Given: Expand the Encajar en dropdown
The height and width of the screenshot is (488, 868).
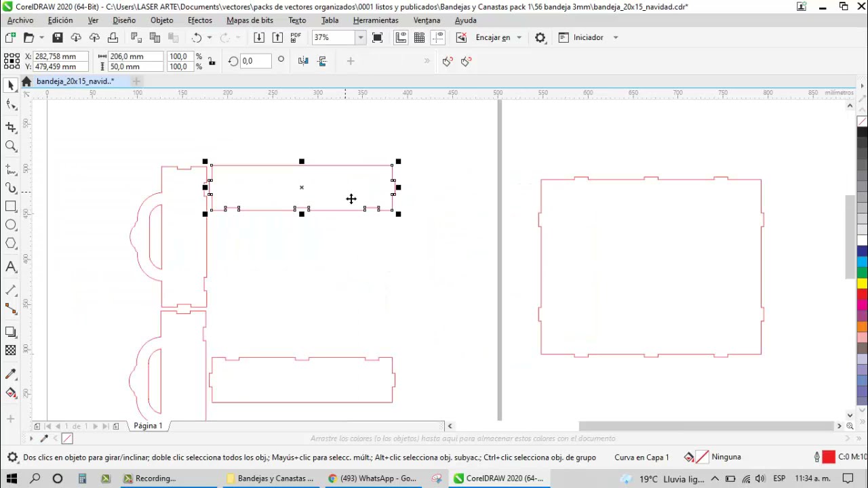Looking at the screenshot, I should point(519,37).
